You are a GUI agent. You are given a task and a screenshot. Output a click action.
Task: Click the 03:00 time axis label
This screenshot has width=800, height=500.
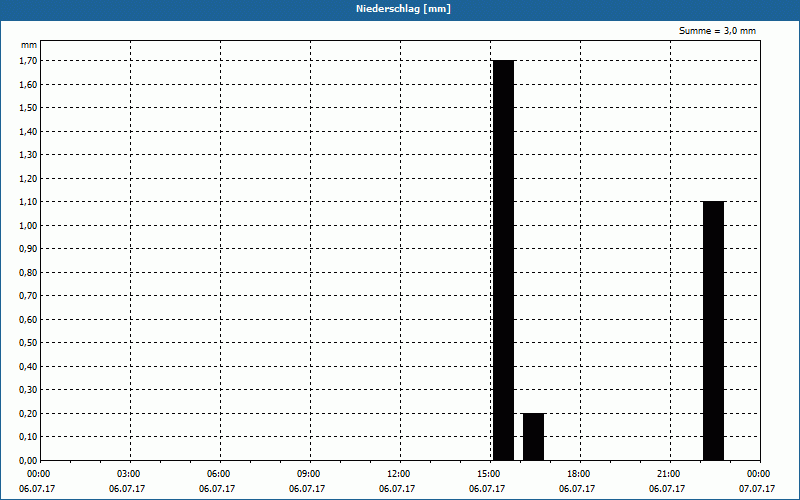(129, 474)
